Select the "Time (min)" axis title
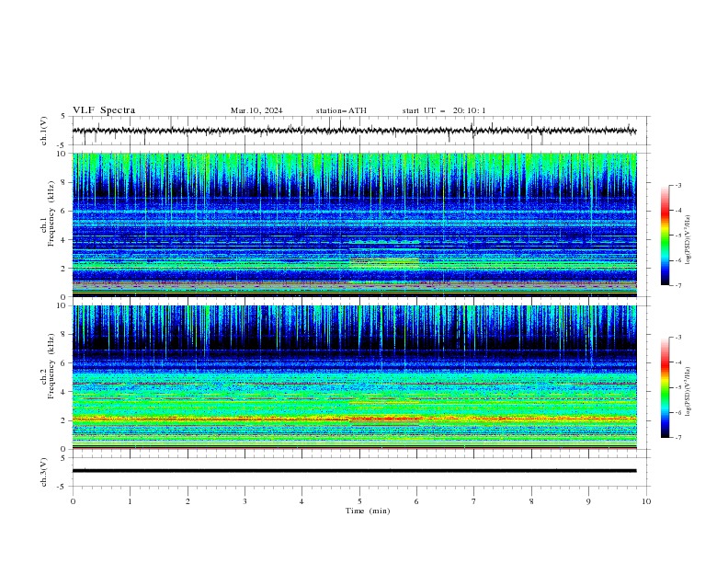 click(x=368, y=511)
